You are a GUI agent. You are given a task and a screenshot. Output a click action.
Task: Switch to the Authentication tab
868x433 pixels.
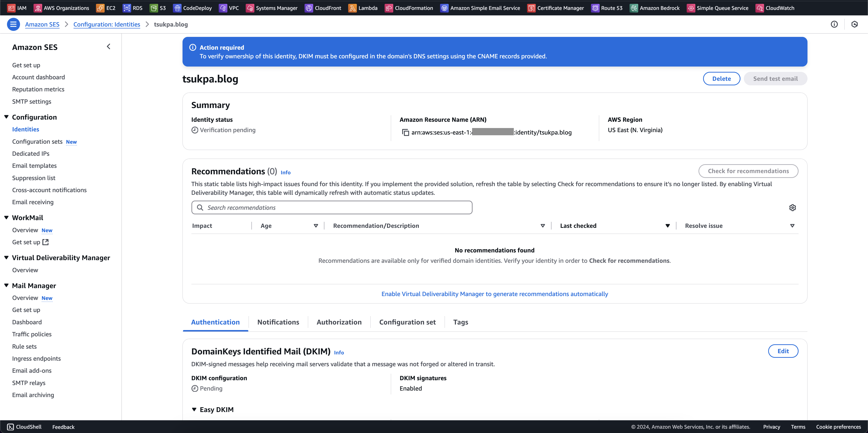pyautogui.click(x=215, y=322)
